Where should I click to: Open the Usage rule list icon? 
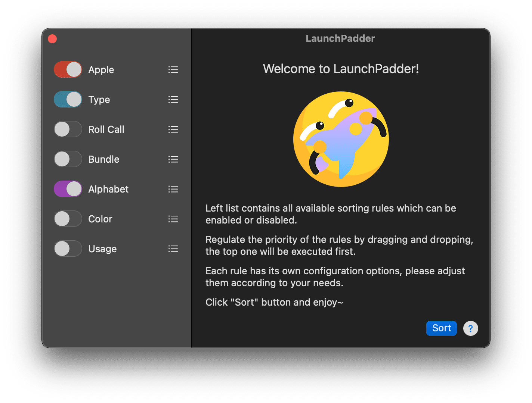[173, 249]
